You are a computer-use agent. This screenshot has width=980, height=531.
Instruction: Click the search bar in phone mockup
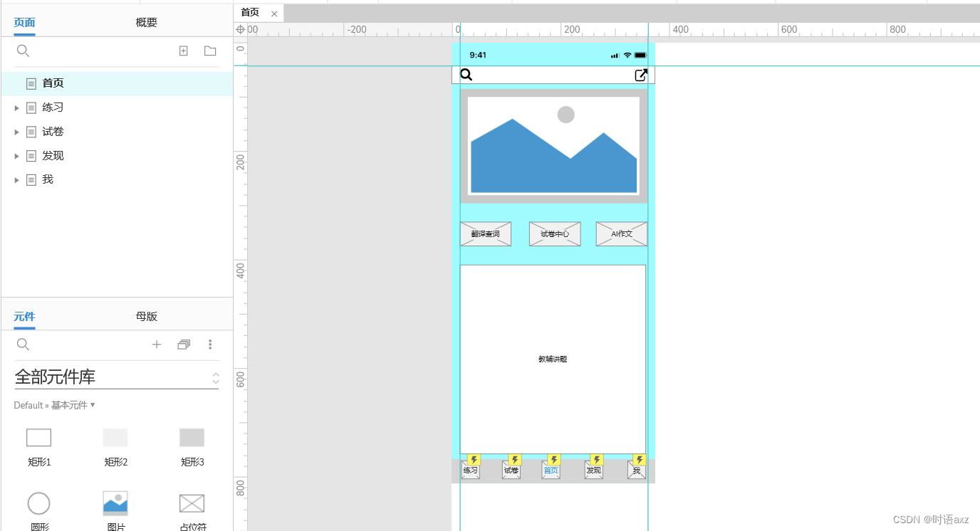[553, 75]
